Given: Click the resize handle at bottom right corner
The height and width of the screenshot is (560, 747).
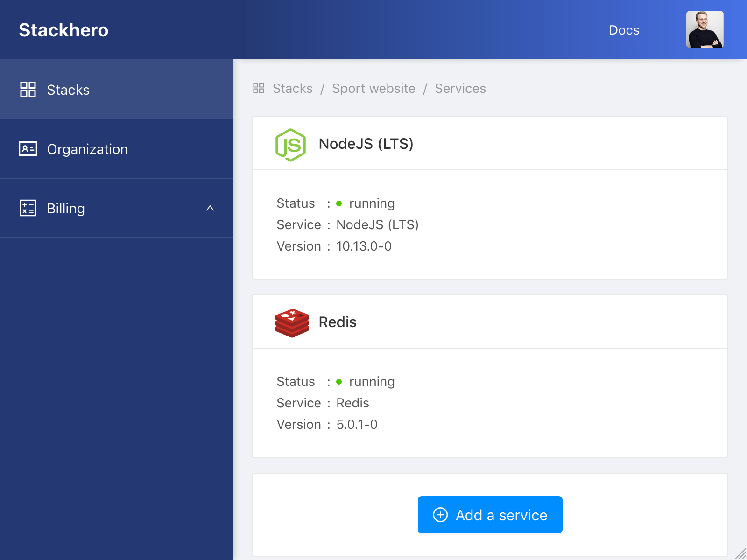Looking at the screenshot, I should pyautogui.click(x=741, y=554).
